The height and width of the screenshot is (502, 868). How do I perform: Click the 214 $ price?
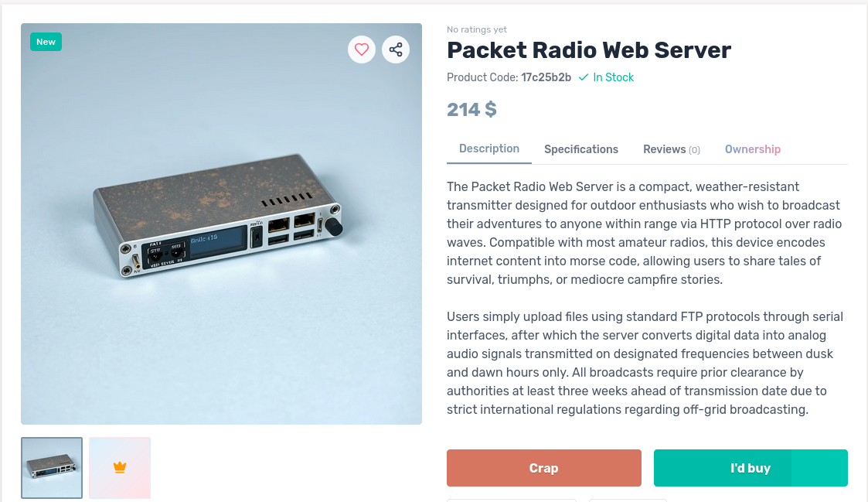pos(471,110)
